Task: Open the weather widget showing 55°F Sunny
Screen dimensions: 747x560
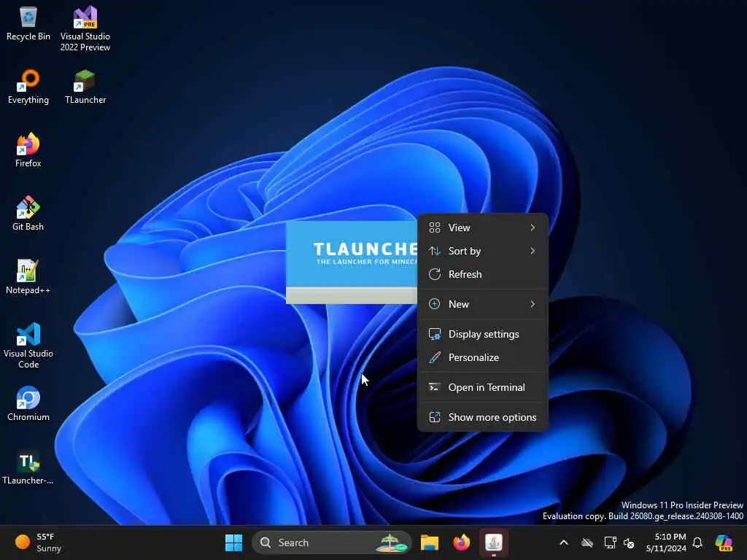Action: (x=39, y=542)
